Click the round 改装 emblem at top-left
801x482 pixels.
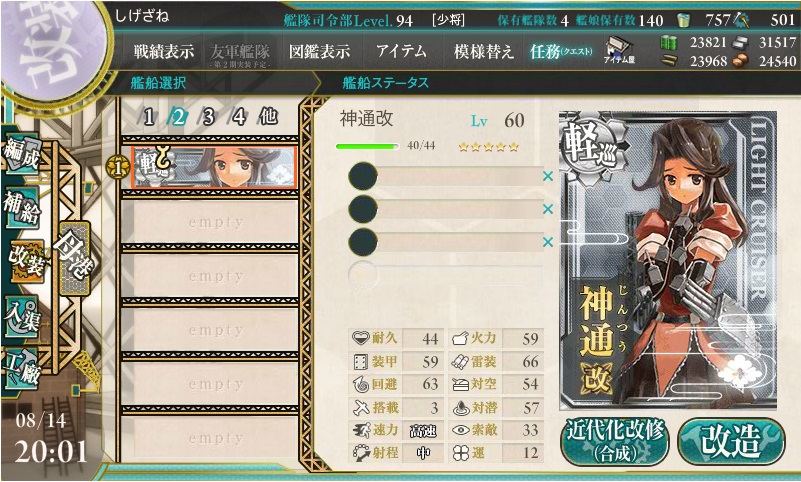[54, 50]
